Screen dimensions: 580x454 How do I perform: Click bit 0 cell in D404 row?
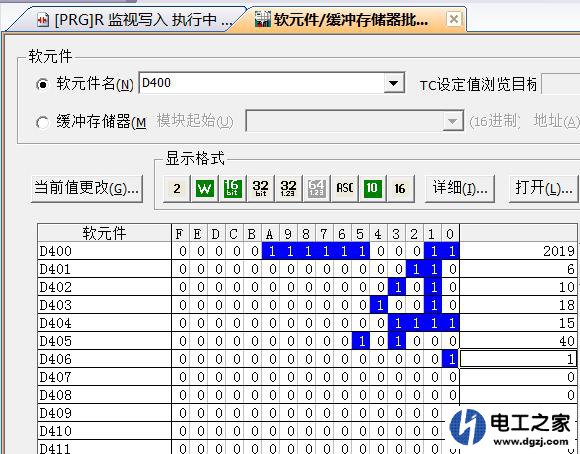tap(451, 323)
